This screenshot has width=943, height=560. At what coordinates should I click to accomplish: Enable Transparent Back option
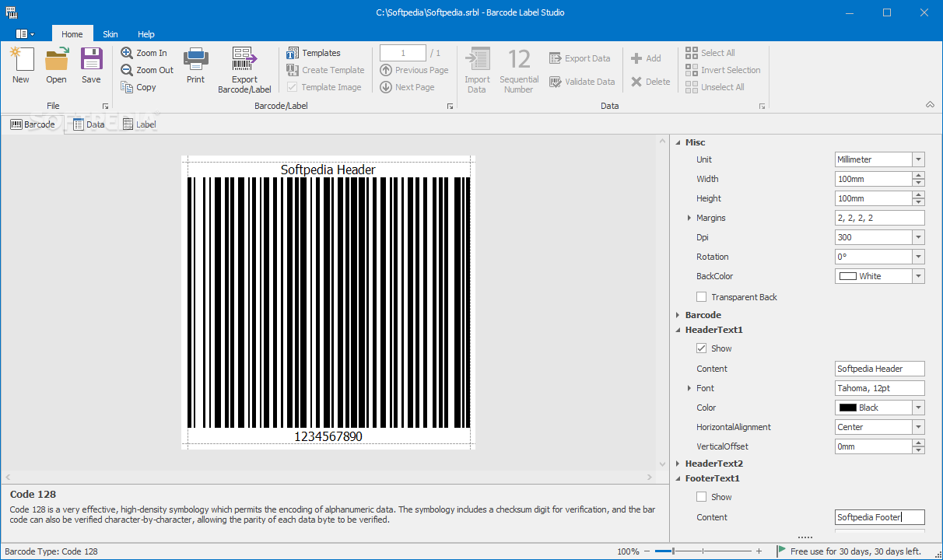pos(701,296)
